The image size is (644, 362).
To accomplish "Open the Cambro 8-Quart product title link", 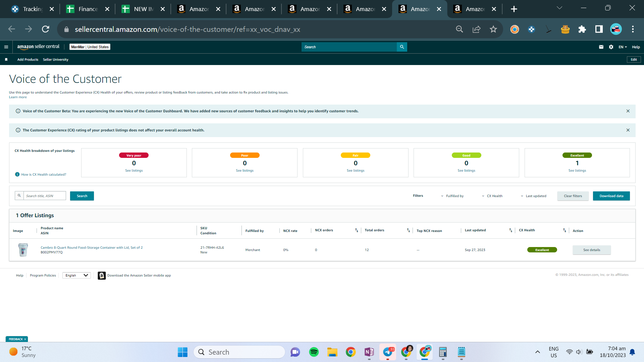I will coord(92,248).
